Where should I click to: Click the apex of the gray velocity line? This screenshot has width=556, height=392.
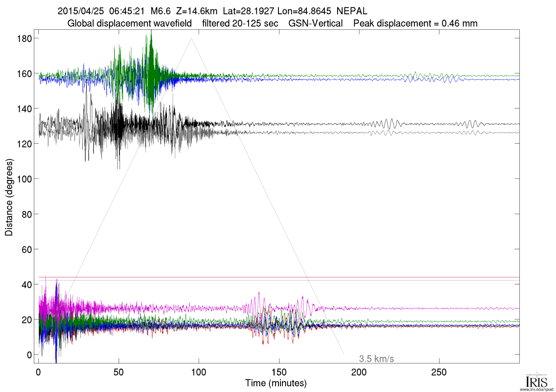point(191,38)
